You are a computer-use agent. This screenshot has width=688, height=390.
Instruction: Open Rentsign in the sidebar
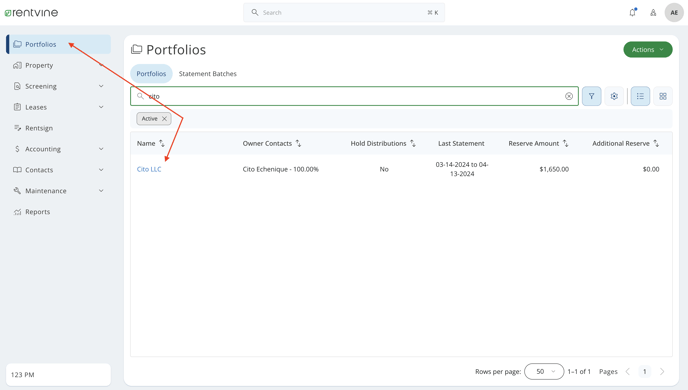(x=58, y=128)
